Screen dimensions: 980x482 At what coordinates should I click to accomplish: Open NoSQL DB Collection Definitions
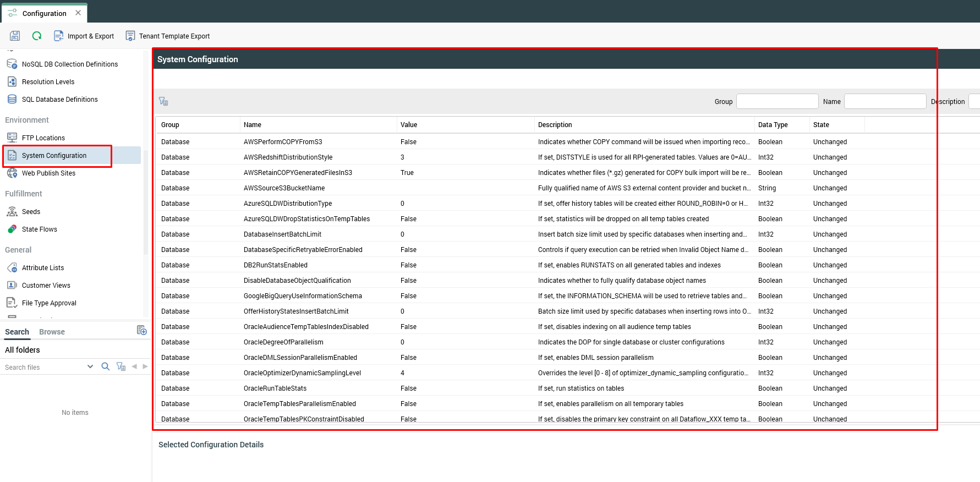69,64
